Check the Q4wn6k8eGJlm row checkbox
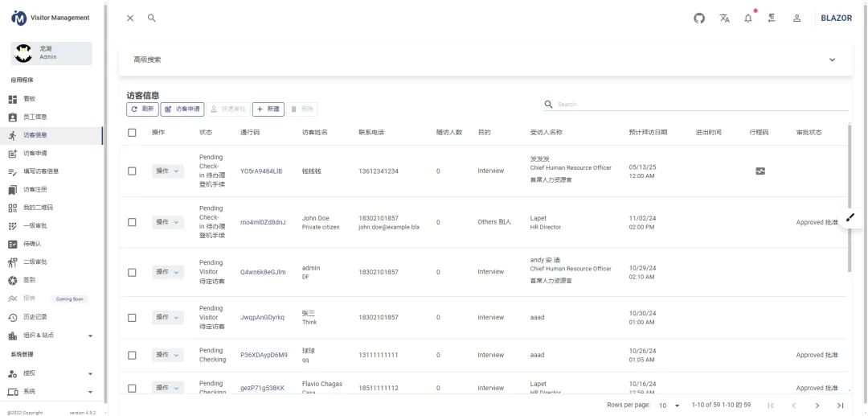868x416 pixels. [132, 273]
